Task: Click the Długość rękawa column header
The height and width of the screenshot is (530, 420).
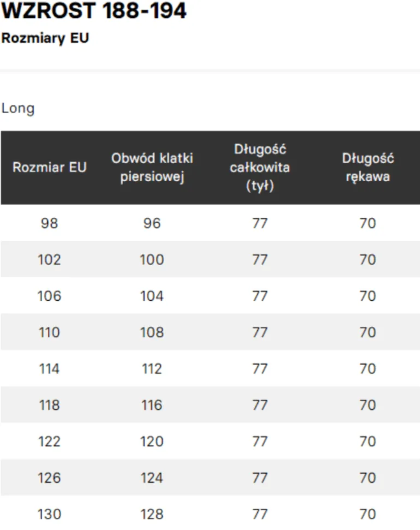Action: pyautogui.click(x=368, y=168)
